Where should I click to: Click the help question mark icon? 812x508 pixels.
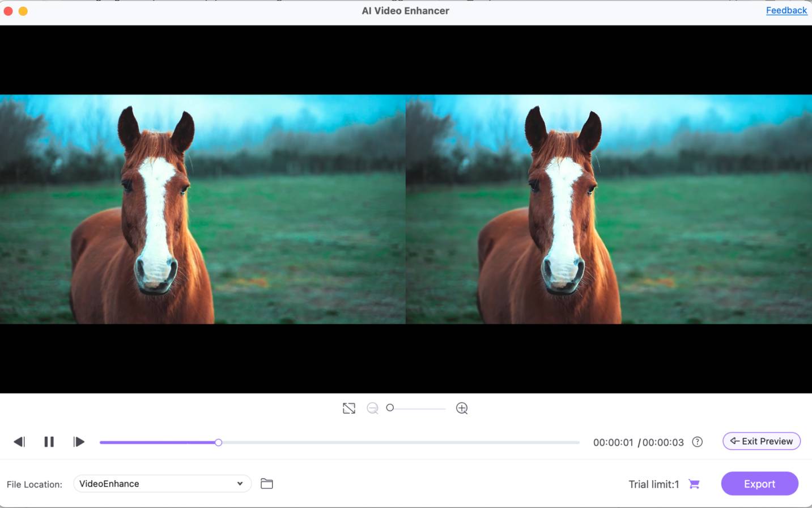[698, 442]
